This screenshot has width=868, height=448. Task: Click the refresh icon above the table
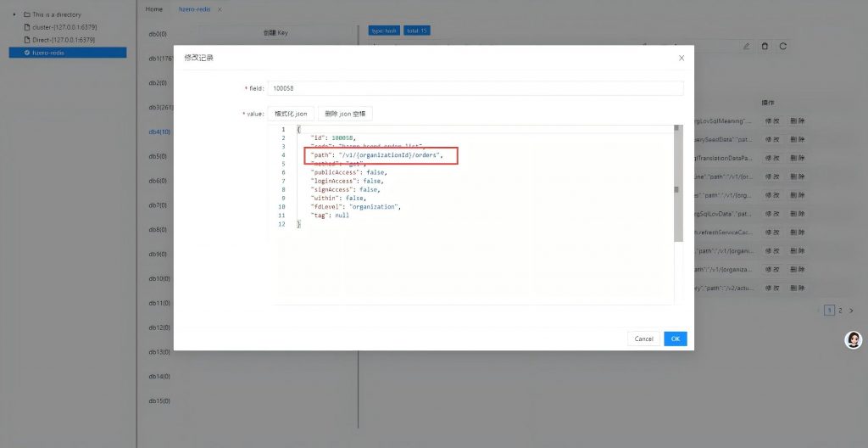[x=782, y=46]
